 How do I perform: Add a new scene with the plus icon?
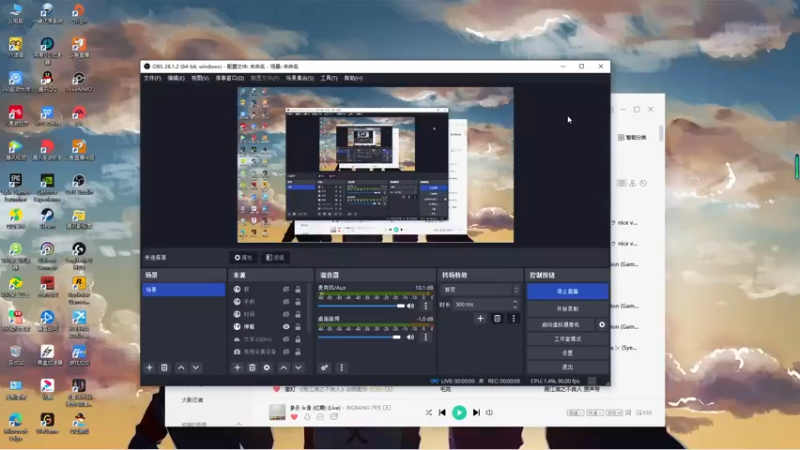[149, 367]
